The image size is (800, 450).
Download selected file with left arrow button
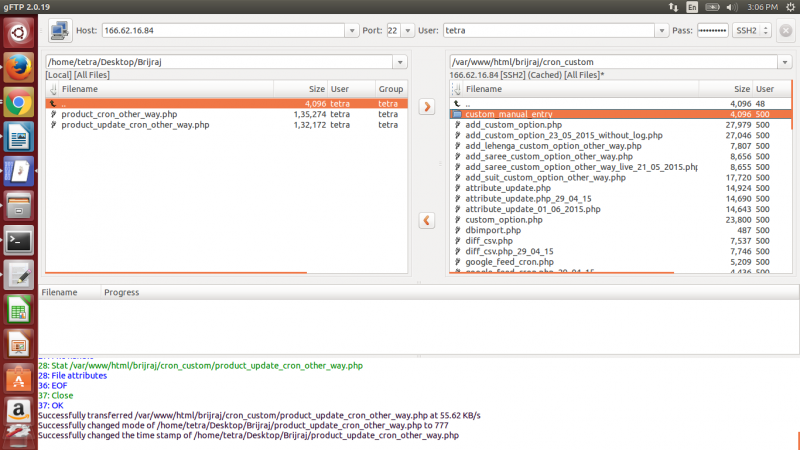point(427,220)
